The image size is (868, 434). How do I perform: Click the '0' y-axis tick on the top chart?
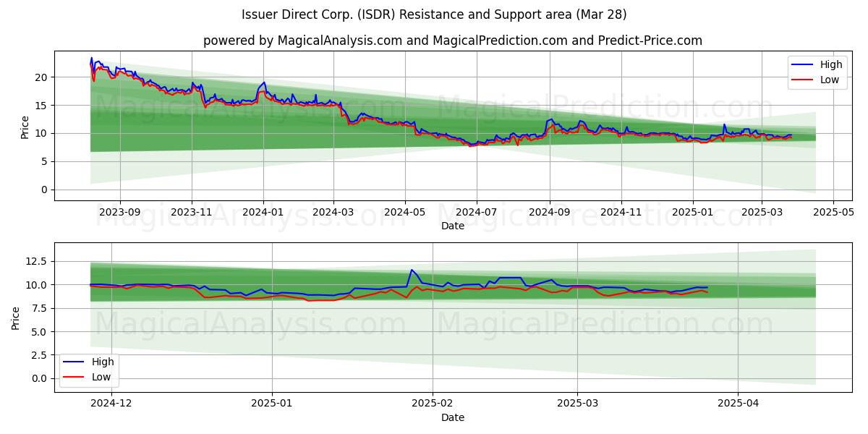[46, 190]
